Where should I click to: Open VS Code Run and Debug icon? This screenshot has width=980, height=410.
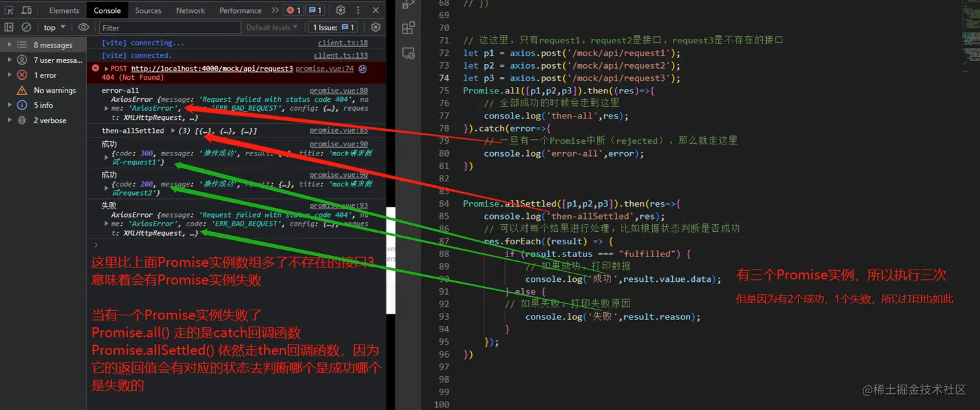(x=408, y=4)
